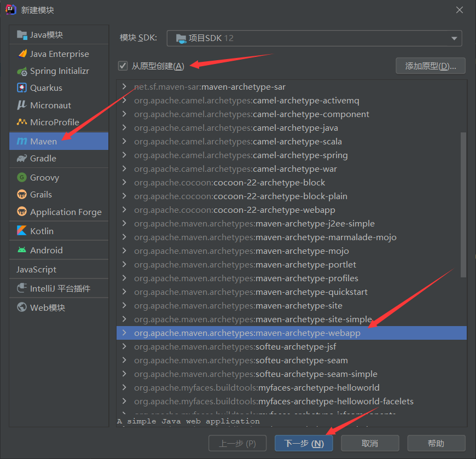Expand the maven-archetype-webapp tree node
Image resolution: width=476 pixels, height=459 pixels.
pos(124,332)
